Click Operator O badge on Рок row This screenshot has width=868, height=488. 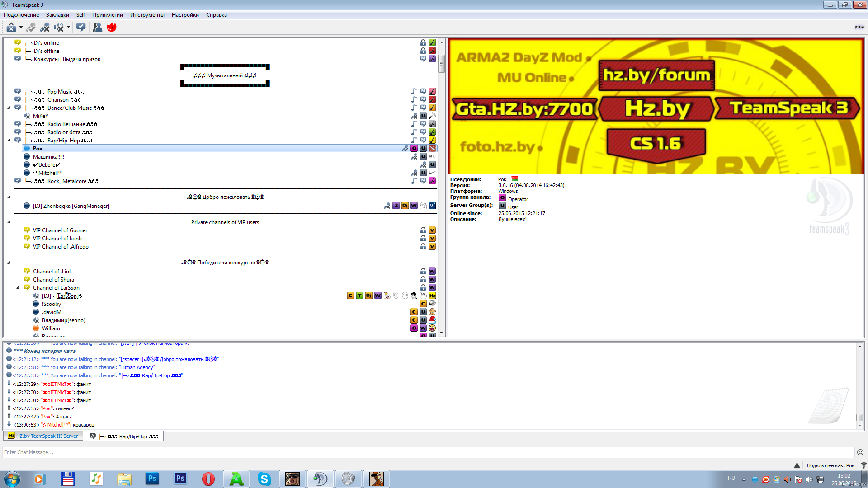[414, 149]
